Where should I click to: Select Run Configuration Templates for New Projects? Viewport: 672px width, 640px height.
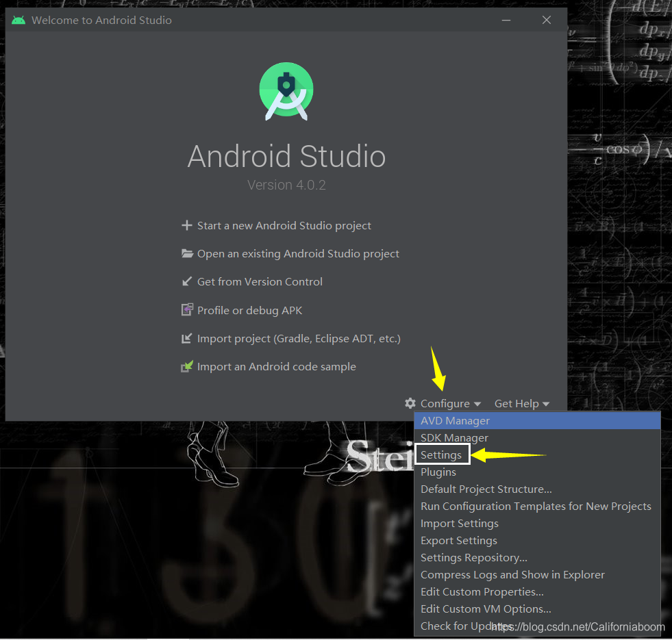[538, 507]
